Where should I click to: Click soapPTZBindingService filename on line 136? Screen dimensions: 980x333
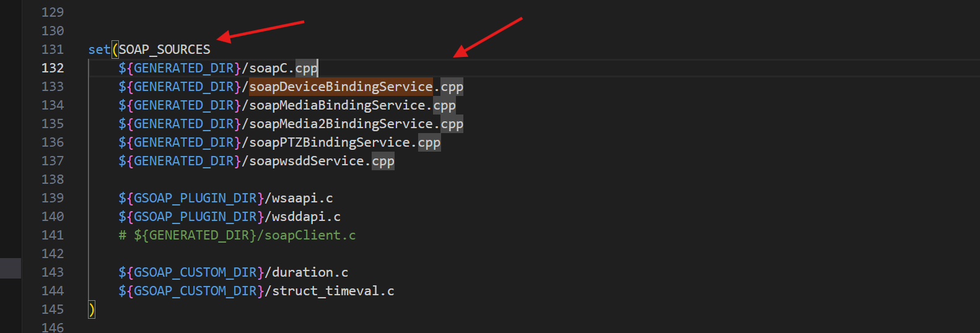pos(330,142)
